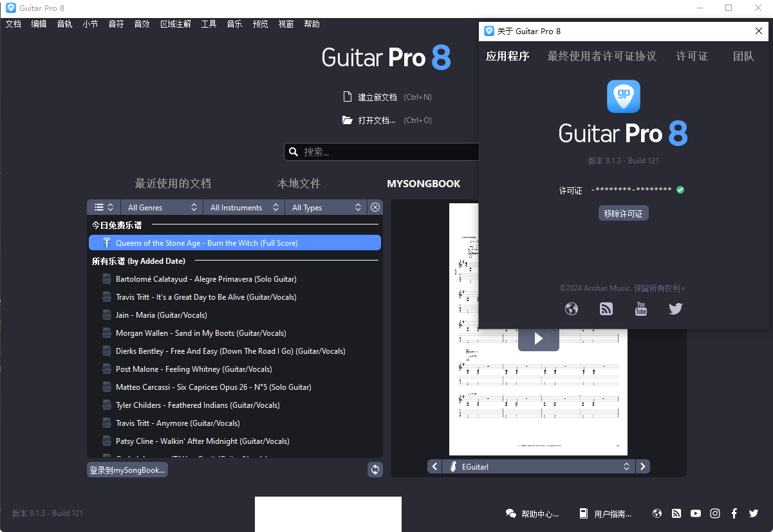Switch to 最近使用的文档 tab
Image resolution: width=773 pixels, height=532 pixels.
[x=173, y=183]
